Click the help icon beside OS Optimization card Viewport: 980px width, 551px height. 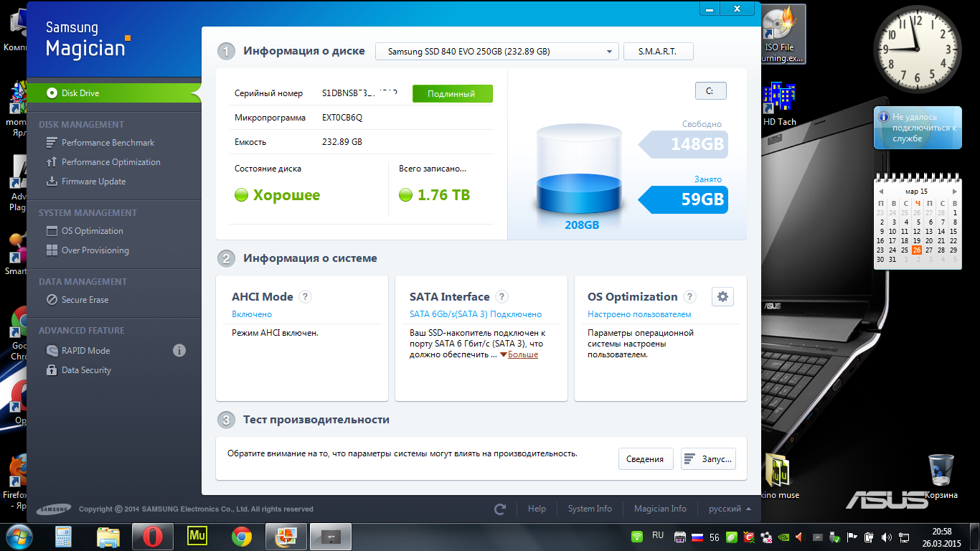[x=690, y=297]
